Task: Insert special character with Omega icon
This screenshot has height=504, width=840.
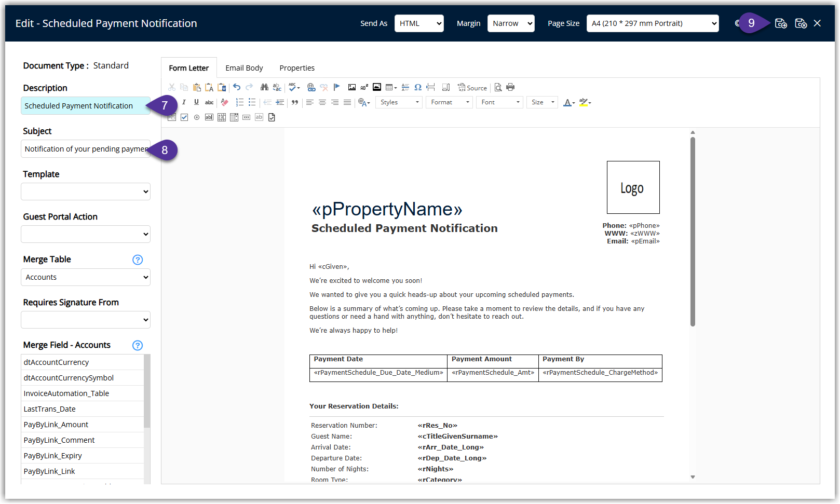Action: [x=418, y=87]
